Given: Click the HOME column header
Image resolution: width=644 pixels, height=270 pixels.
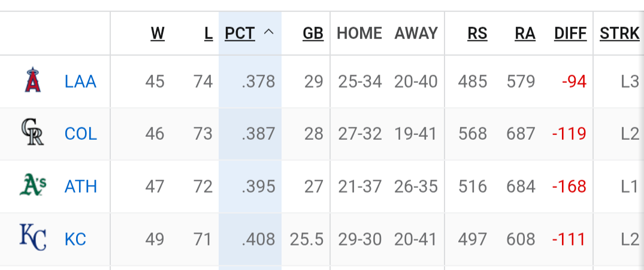Looking at the screenshot, I should click(359, 34).
